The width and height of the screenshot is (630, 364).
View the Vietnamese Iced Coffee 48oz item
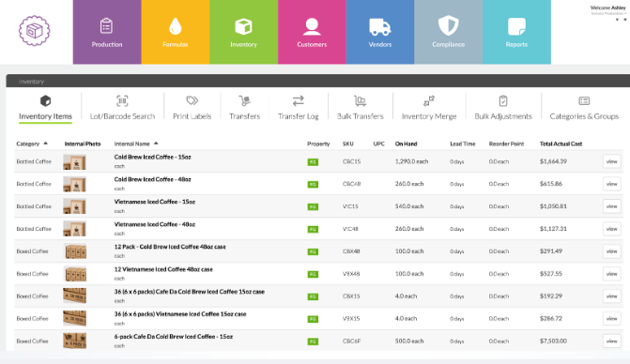(611, 229)
